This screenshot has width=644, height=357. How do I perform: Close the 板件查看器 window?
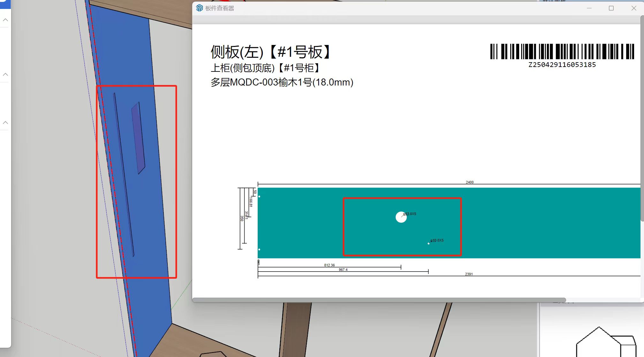(634, 8)
